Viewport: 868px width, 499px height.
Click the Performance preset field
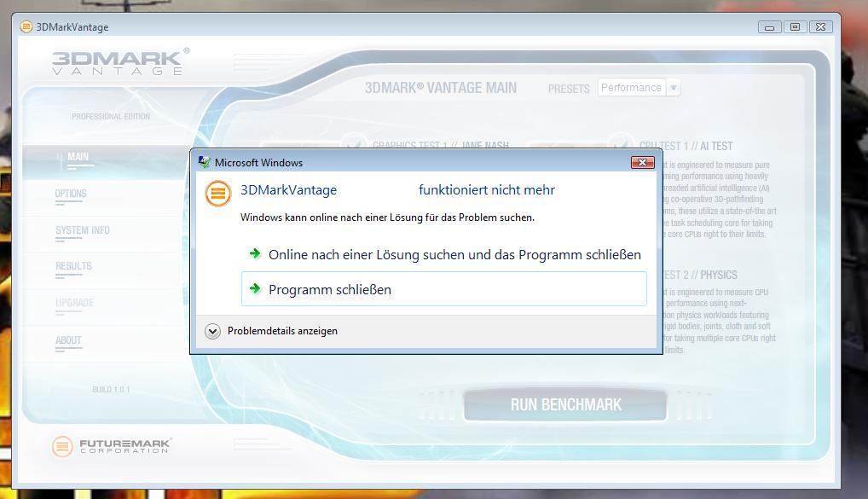click(x=632, y=88)
